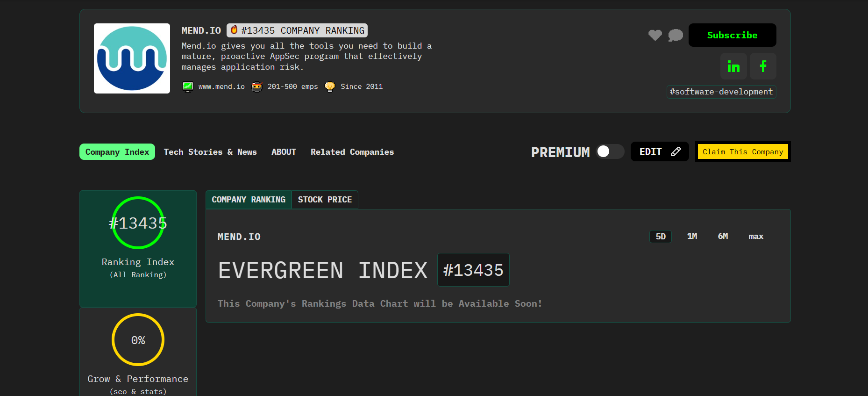Open Mend.io LinkedIn page icon

tap(733, 66)
